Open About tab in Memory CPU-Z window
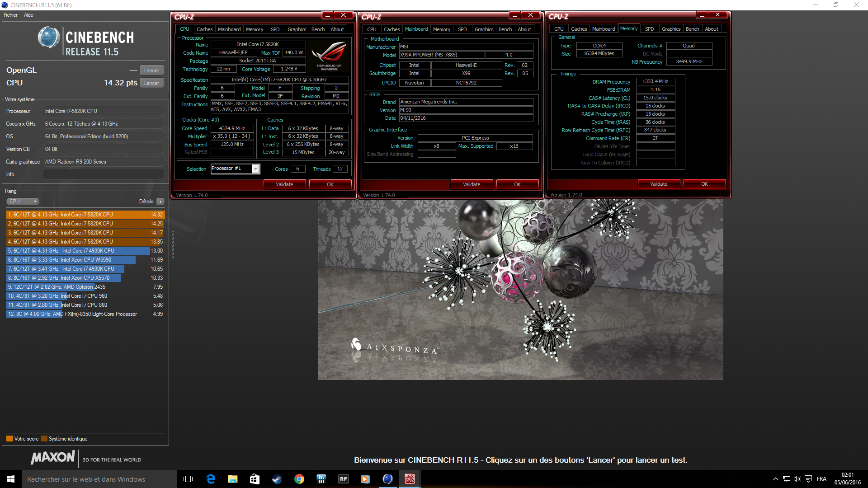868x488 pixels. click(x=711, y=29)
